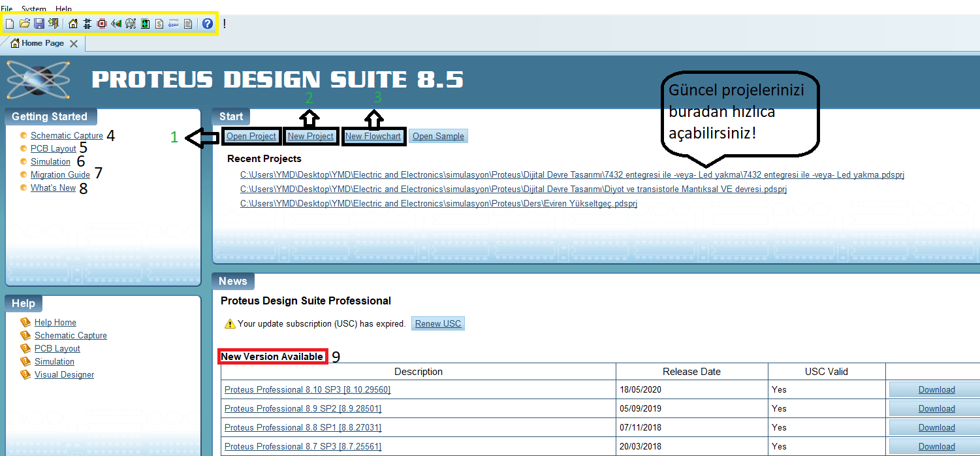
Task: Open the Bill of Materials dollar icon
Action: pyautogui.click(x=159, y=24)
